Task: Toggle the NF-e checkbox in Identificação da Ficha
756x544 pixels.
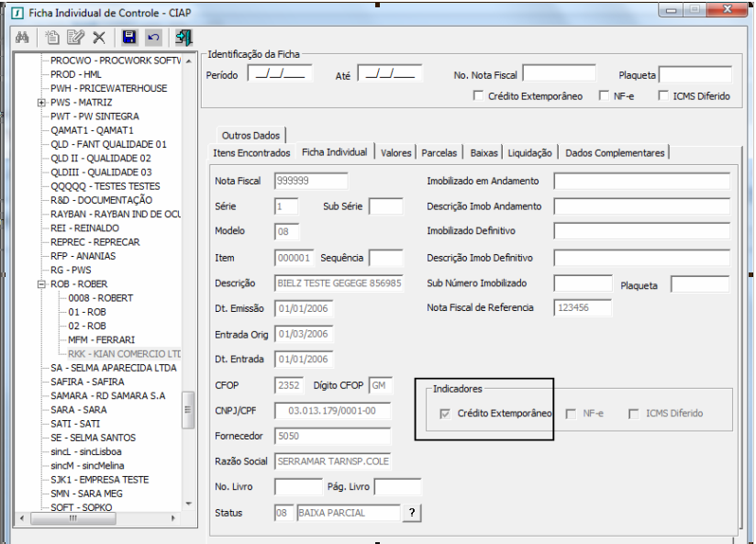Action: [604, 96]
